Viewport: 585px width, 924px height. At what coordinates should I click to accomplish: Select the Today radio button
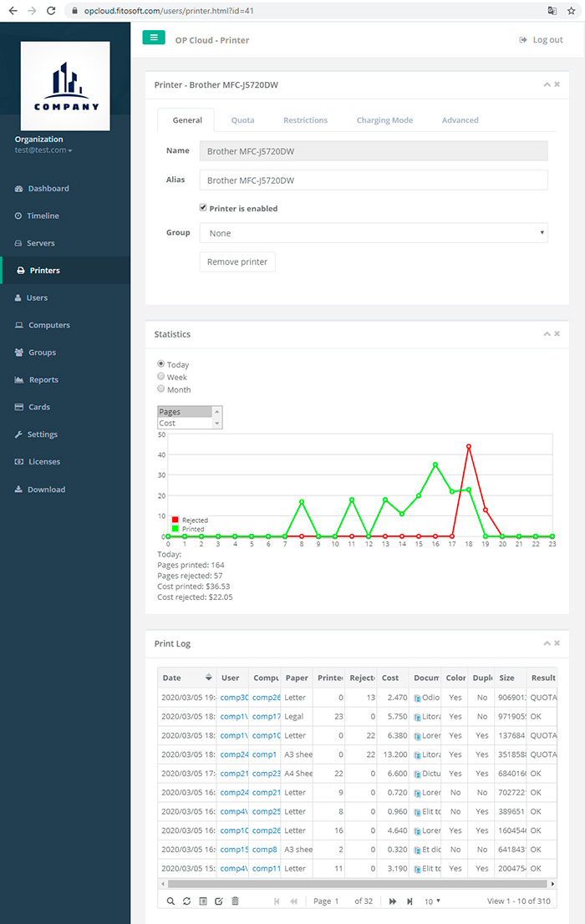[161, 363]
